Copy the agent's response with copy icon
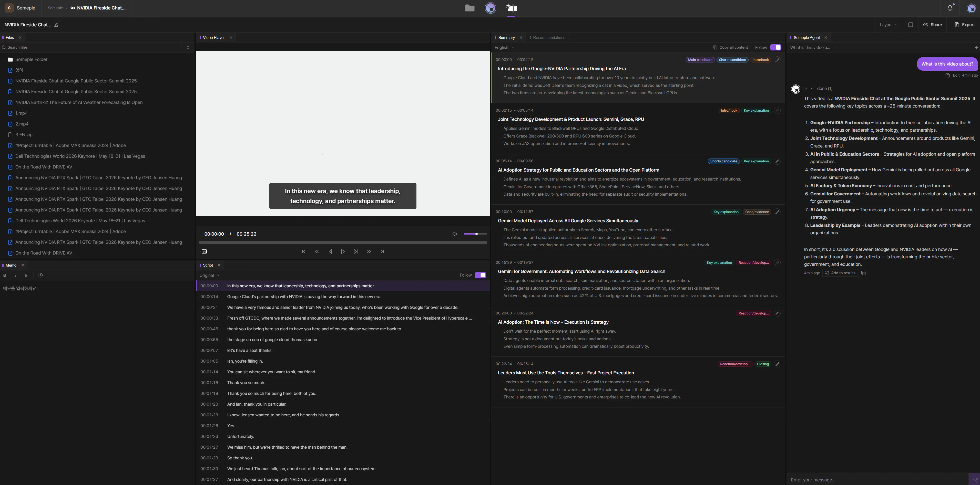The image size is (980, 485). (x=863, y=273)
